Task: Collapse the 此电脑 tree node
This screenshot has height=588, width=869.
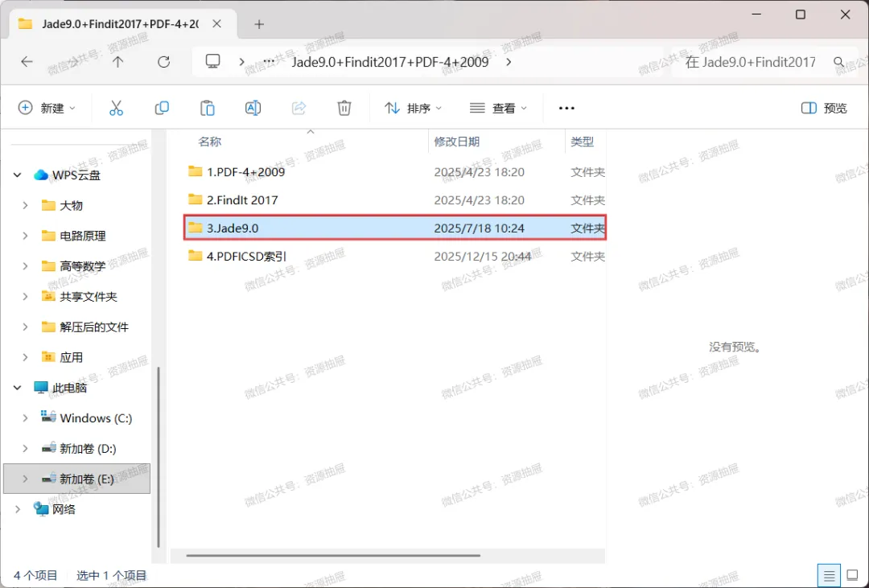Action: pyautogui.click(x=17, y=388)
